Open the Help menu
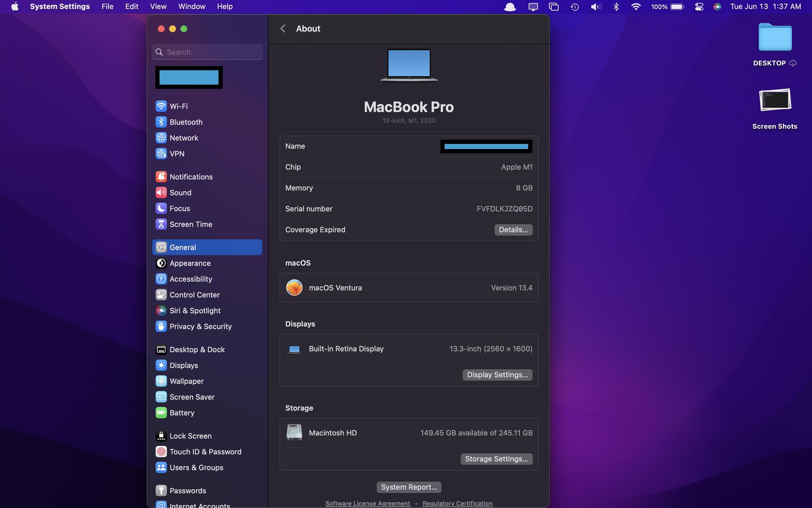Image resolution: width=812 pixels, height=508 pixels. pos(225,7)
